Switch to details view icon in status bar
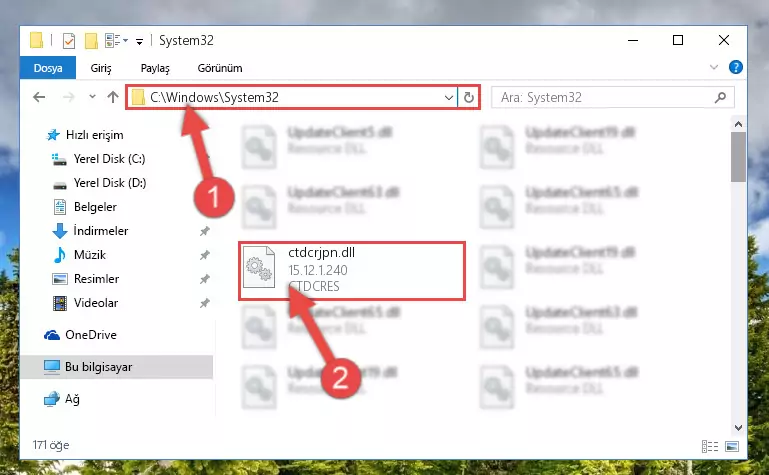Viewport: 769px width, 475px height. pos(710,446)
